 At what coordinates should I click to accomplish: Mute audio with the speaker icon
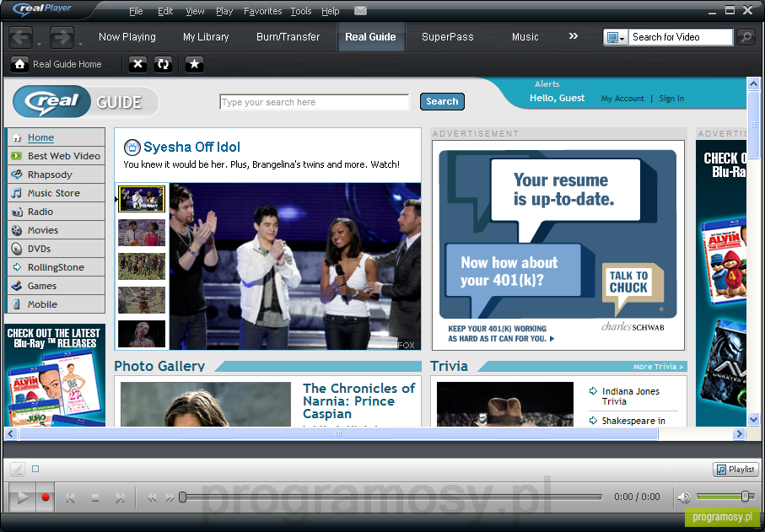(684, 497)
